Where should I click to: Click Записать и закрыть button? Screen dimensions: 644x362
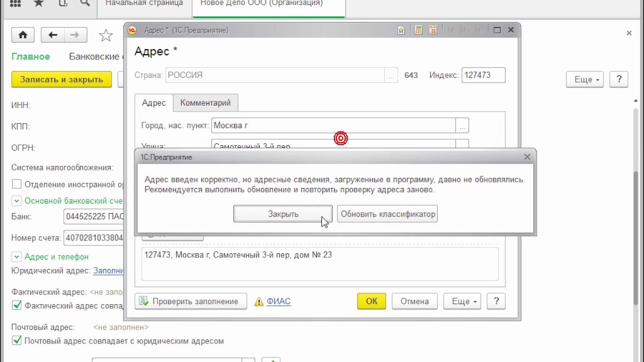pyautogui.click(x=61, y=79)
